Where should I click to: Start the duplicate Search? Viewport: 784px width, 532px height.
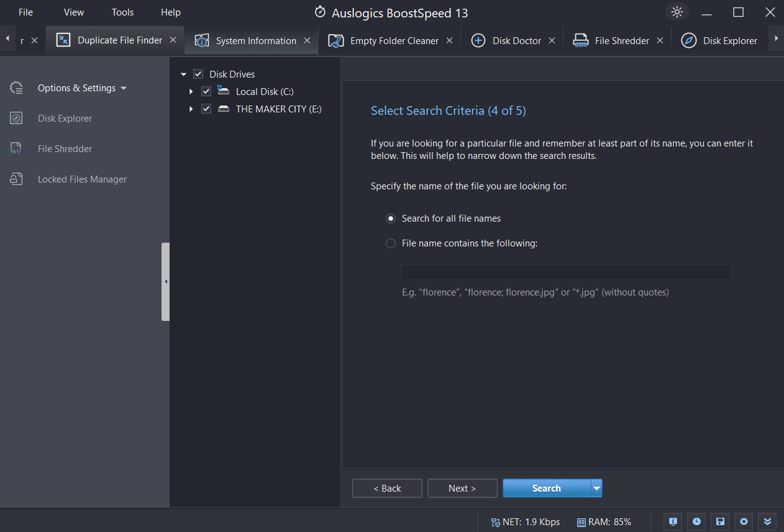(x=547, y=489)
